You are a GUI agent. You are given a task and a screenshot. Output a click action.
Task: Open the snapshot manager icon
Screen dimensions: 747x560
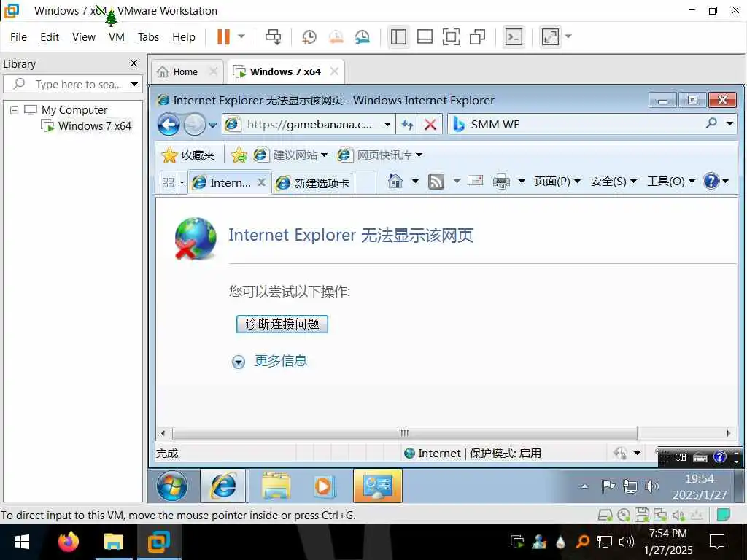tap(363, 36)
